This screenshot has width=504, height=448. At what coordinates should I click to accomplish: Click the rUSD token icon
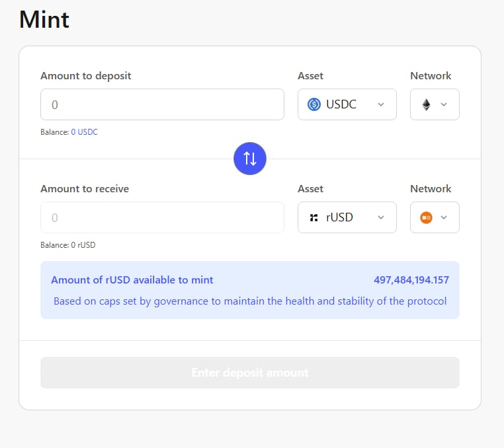tap(314, 217)
